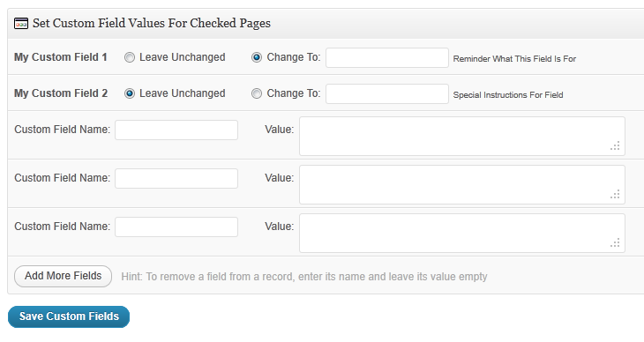Select Change To for My Custom Field 1
644x342 pixels.
257,57
